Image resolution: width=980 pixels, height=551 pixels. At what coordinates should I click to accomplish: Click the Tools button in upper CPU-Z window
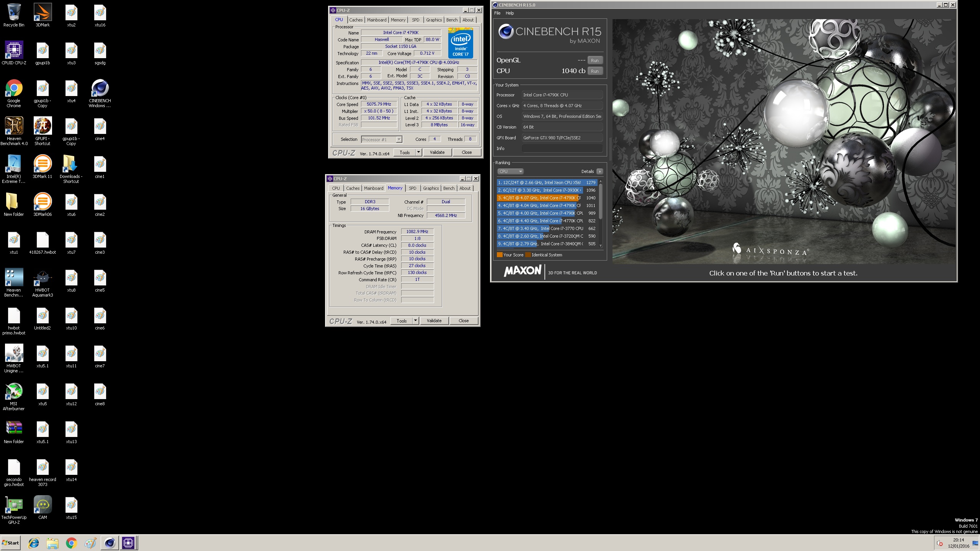(405, 152)
